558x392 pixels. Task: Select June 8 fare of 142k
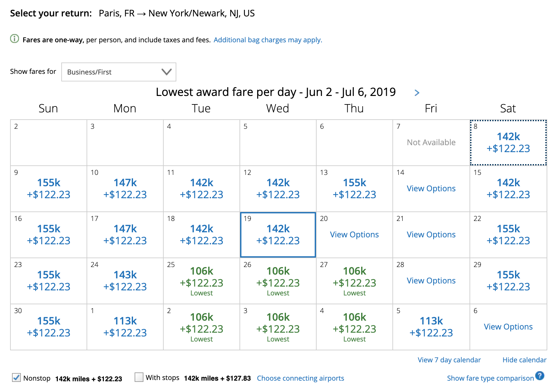pos(508,142)
